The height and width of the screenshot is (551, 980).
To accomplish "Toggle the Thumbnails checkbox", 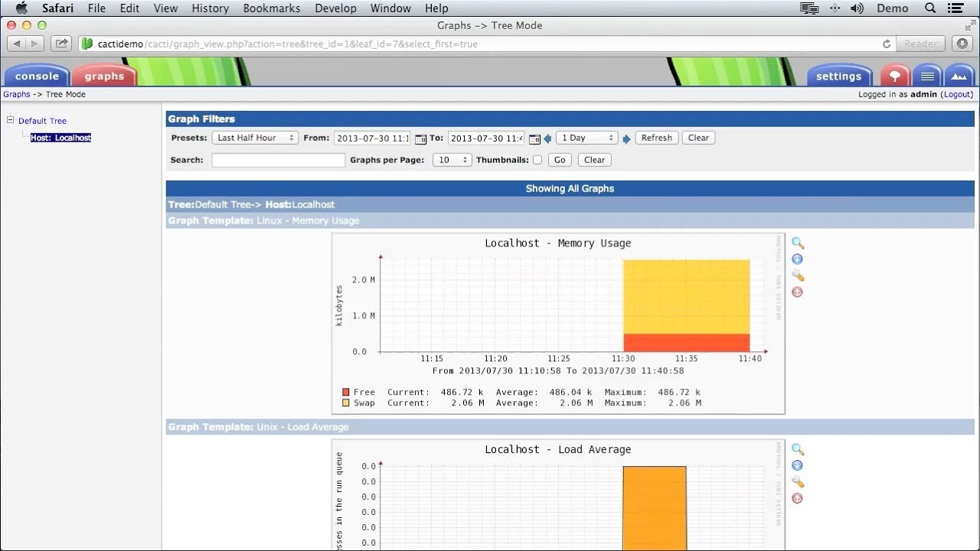I will (x=537, y=160).
